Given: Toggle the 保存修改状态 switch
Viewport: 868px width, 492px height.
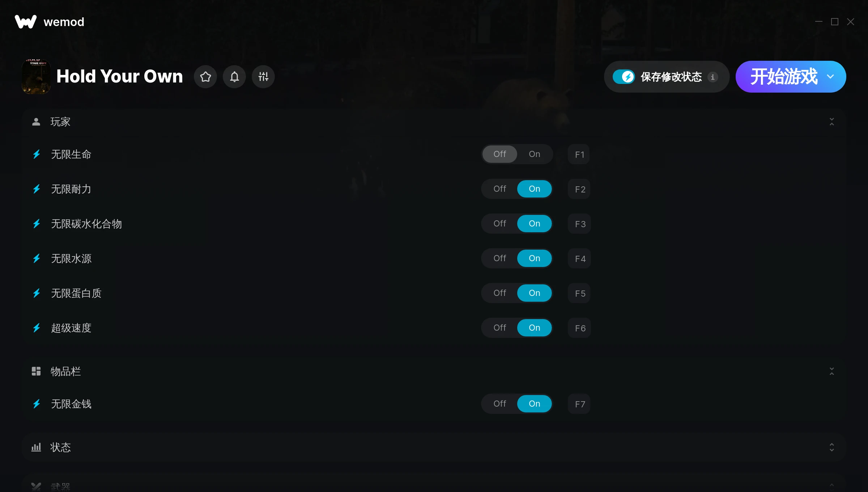Looking at the screenshot, I should click(624, 77).
